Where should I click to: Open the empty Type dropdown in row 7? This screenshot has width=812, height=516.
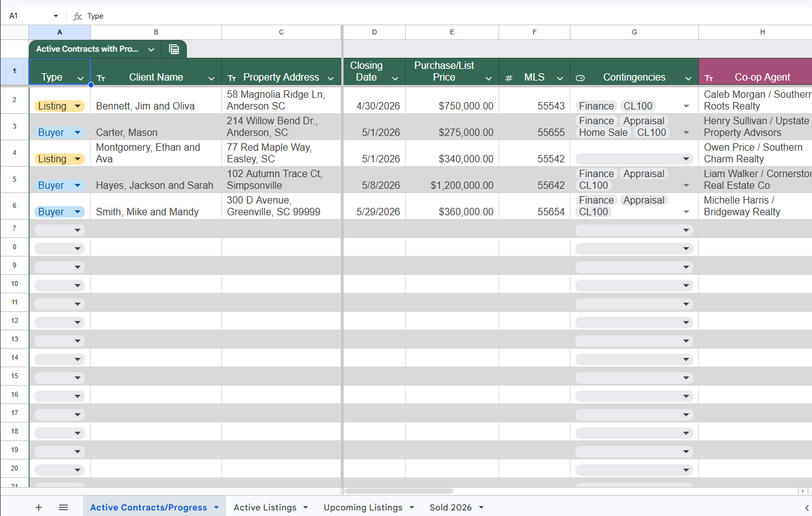pos(60,230)
